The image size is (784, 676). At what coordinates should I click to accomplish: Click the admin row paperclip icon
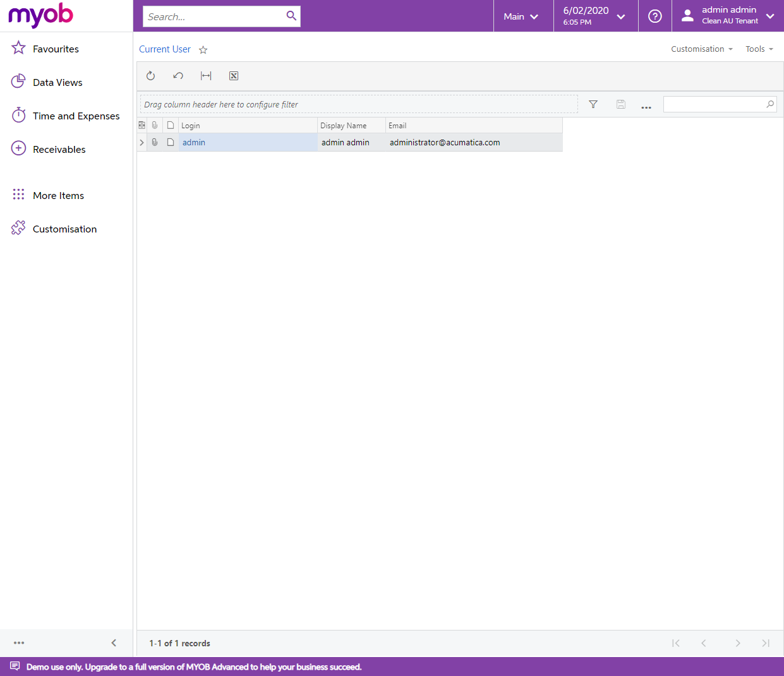[155, 142]
